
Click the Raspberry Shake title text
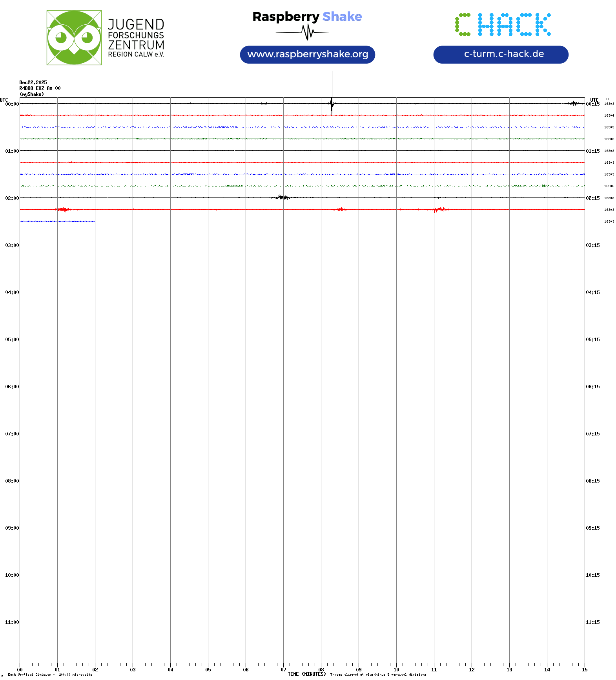point(307,16)
